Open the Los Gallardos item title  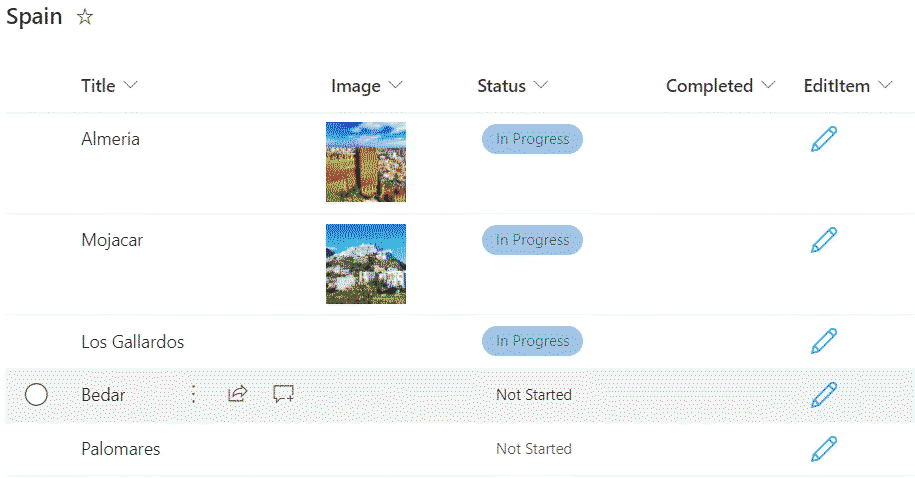point(132,341)
